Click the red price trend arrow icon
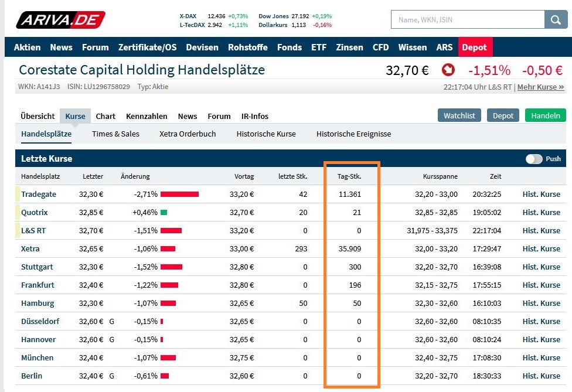Screen dimensions: 572x392 448,69
